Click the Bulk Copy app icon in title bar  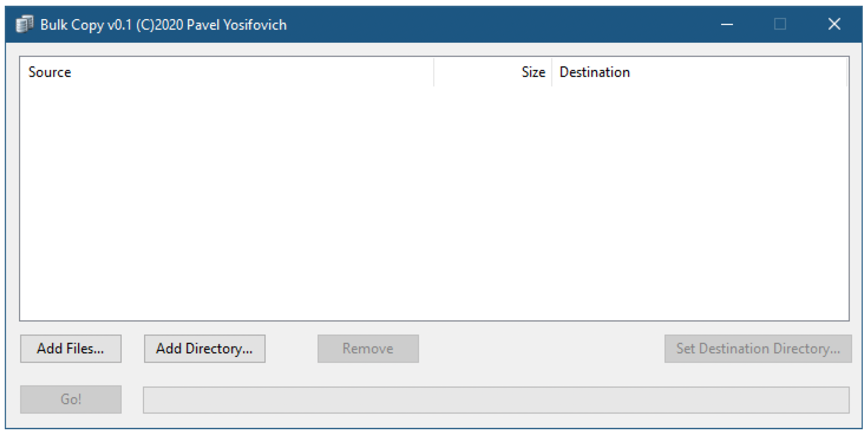[24, 24]
